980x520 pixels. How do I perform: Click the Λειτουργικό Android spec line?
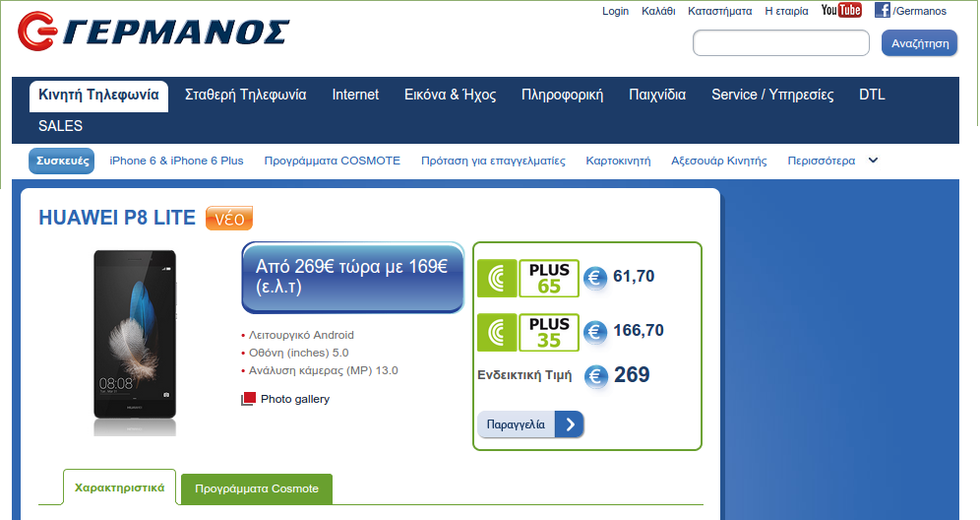coord(301,335)
